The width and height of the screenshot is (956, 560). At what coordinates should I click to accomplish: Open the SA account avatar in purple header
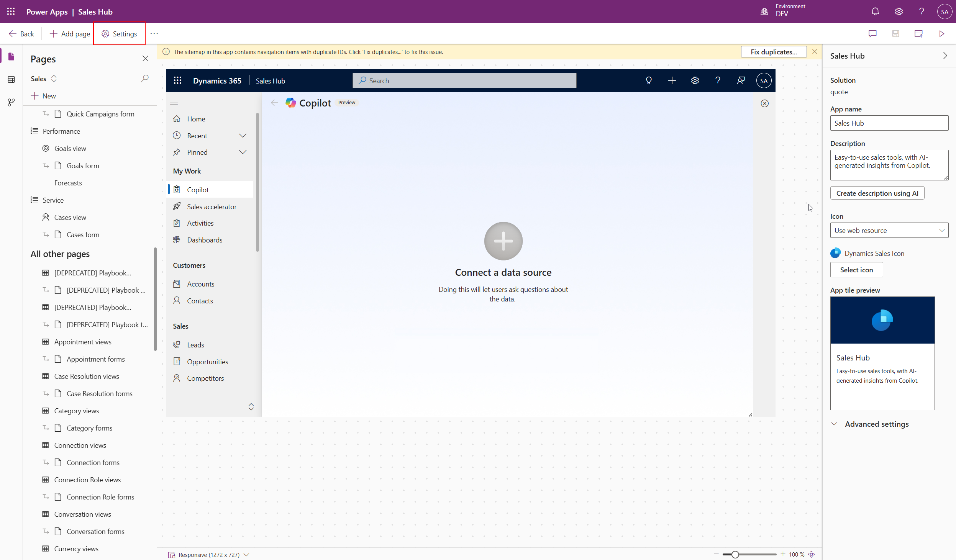point(945,11)
